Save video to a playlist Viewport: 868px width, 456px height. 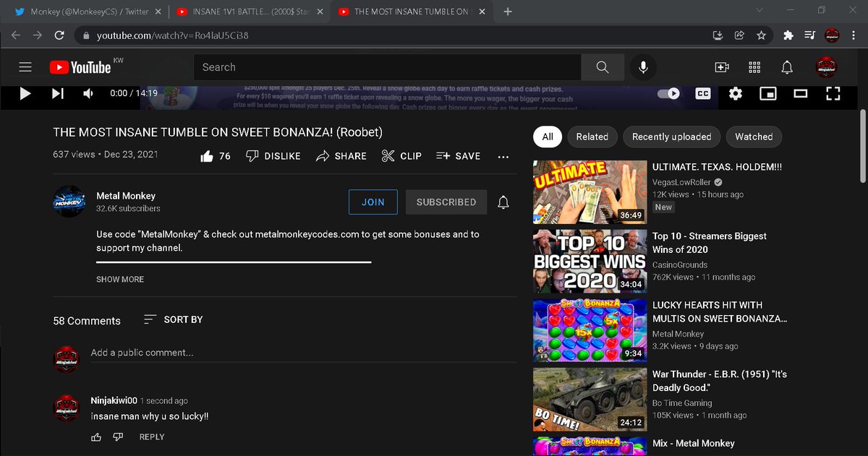pyautogui.click(x=458, y=155)
